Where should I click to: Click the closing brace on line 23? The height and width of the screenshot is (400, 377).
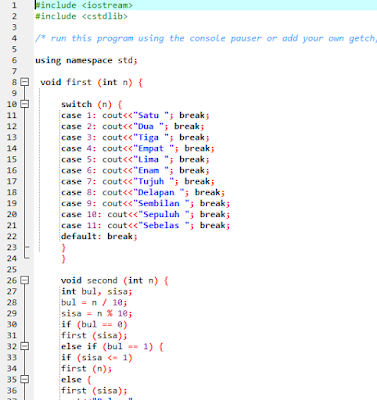click(x=64, y=248)
